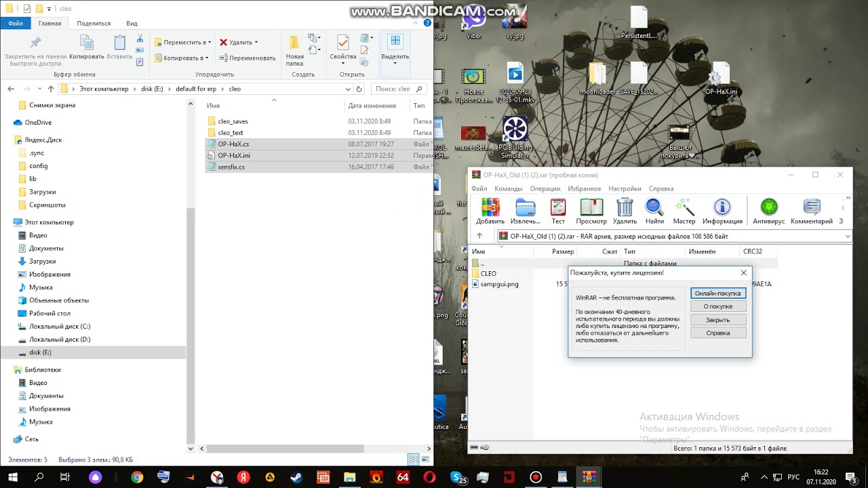Open the WinRAR archive path dropdown

coord(848,236)
